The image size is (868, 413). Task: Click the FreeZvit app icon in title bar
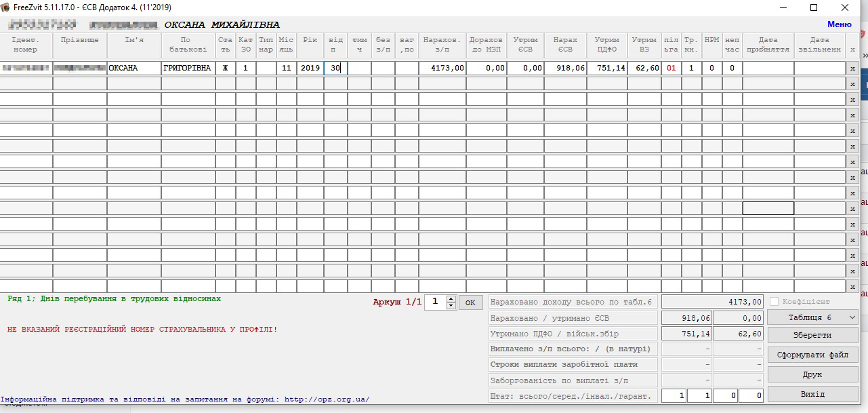click(x=6, y=7)
